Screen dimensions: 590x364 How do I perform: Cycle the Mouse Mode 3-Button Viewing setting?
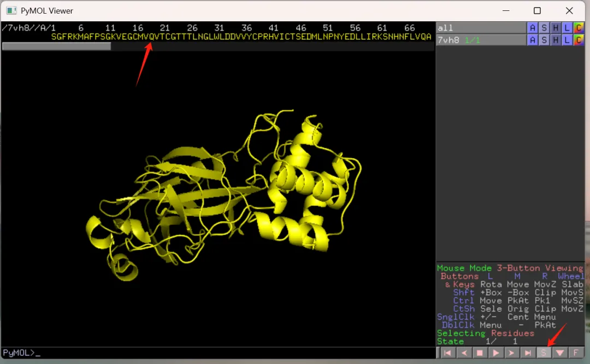click(x=510, y=268)
